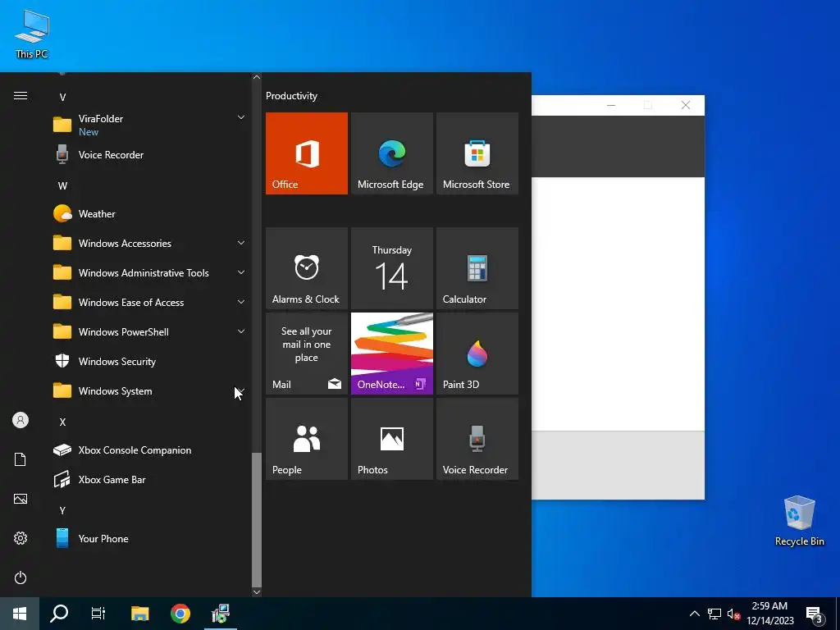This screenshot has width=840, height=630.
Task: Jump via letter W header
Action: 62,186
